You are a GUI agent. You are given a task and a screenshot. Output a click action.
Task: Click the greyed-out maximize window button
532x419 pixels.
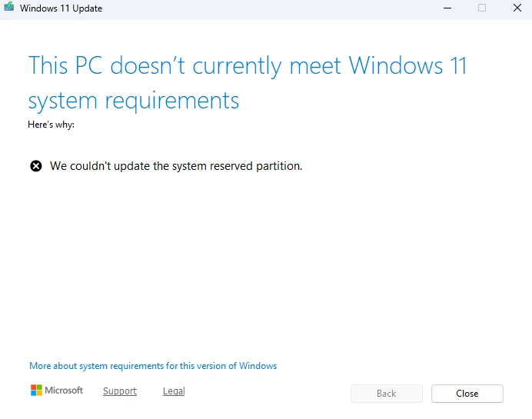click(x=482, y=8)
